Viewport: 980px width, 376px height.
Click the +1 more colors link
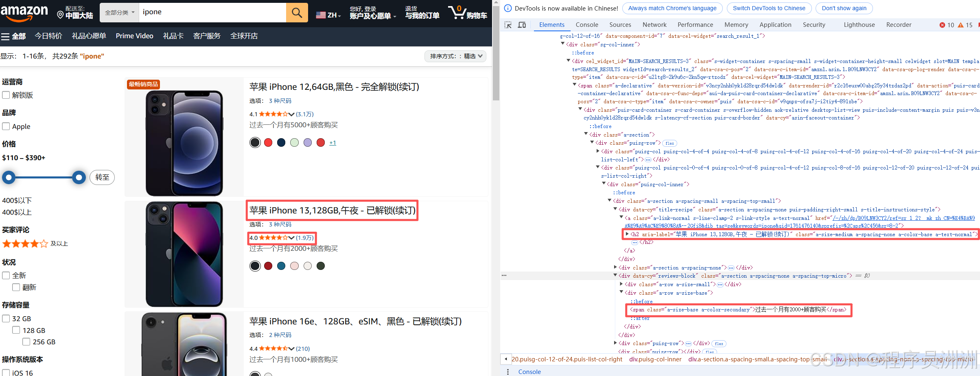tap(332, 143)
